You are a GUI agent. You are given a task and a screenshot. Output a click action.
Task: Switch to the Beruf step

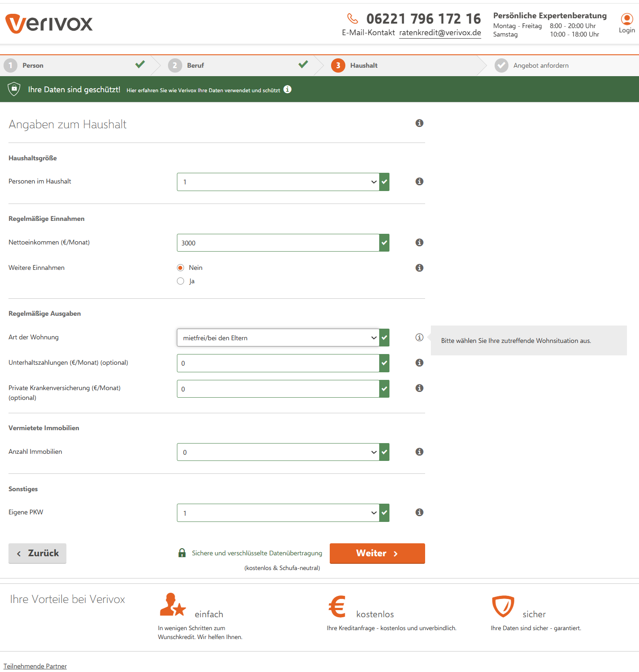(195, 66)
